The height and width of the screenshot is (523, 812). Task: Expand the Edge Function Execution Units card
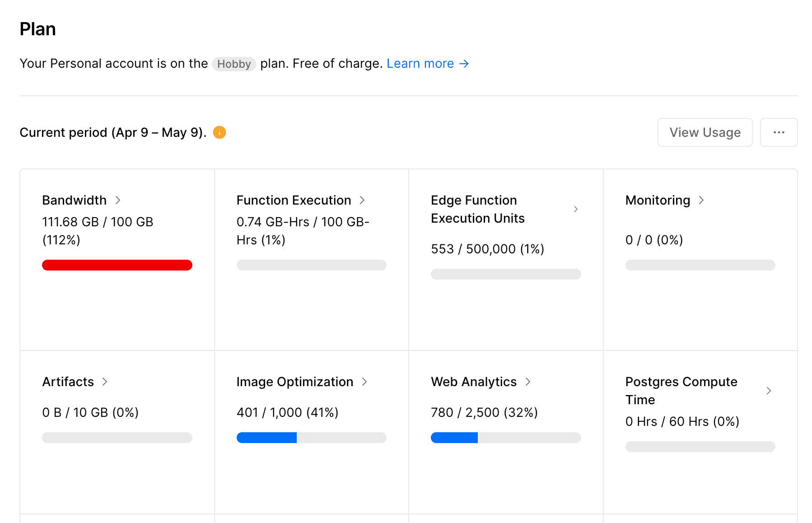576,209
